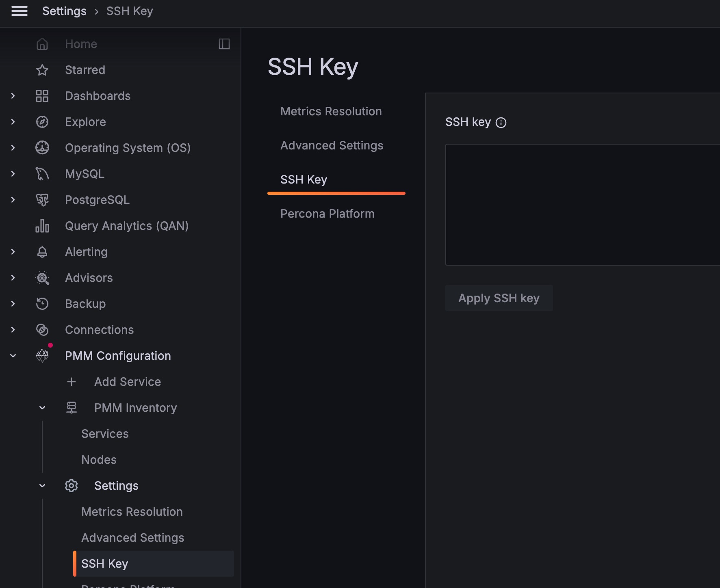The height and width of the screenshot is (588, 720).
Task: Click the Query Analytics bar chart icon
Action: [42, 226]
